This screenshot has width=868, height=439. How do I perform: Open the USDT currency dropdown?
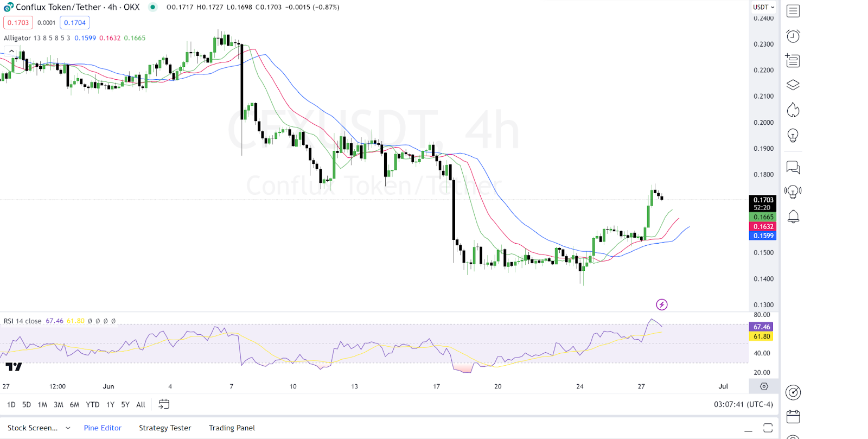[763, 7]
